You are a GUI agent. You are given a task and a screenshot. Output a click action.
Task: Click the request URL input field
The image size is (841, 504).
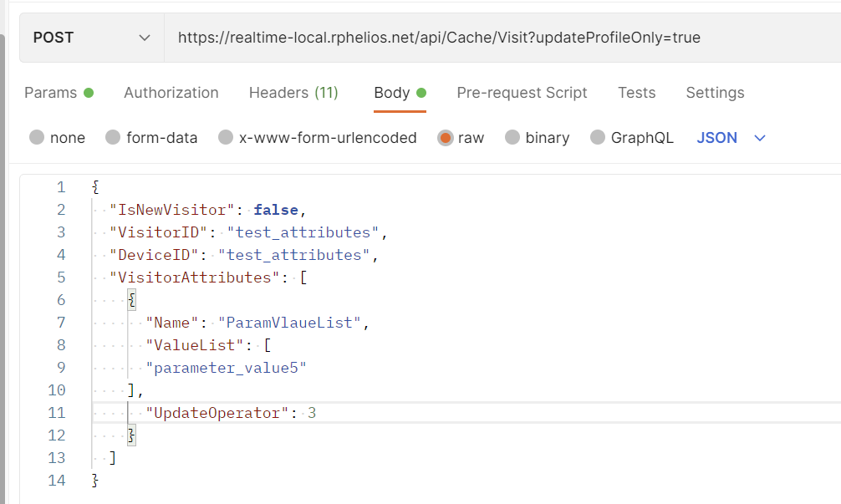[502, 38]
